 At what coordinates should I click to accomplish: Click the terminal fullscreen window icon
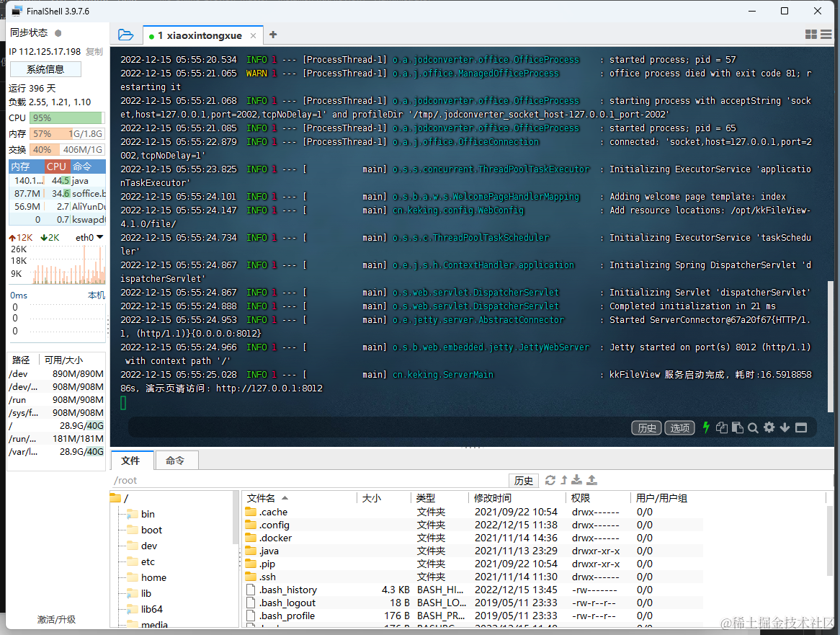(801, 427)
